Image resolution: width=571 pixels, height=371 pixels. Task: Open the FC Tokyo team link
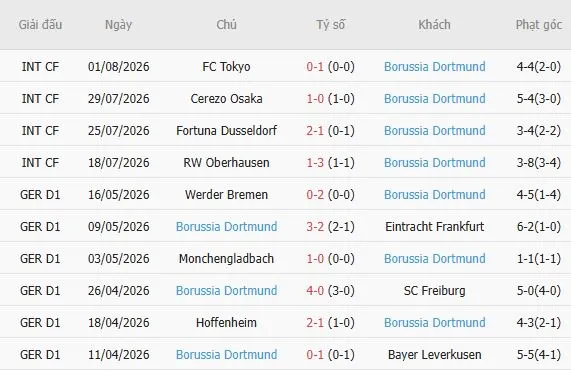[226, 67]
